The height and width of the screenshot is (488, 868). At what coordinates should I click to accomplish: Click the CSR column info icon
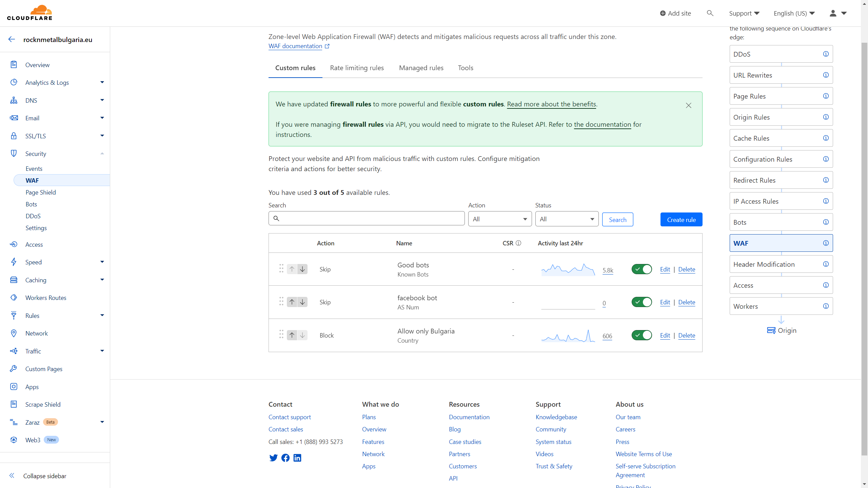tap(518, 243)
